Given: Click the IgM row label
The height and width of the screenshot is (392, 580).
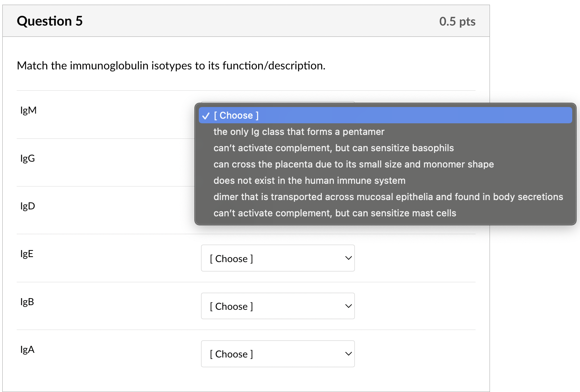Looking at the screenshot, I should pyautogui.click(x=28, y=111).
